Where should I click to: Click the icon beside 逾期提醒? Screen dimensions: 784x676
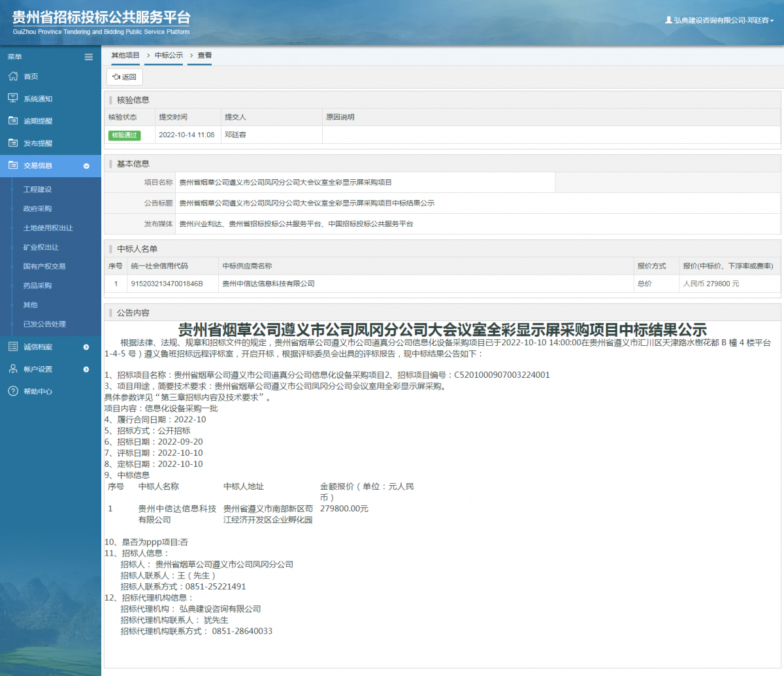pos(13,121)
